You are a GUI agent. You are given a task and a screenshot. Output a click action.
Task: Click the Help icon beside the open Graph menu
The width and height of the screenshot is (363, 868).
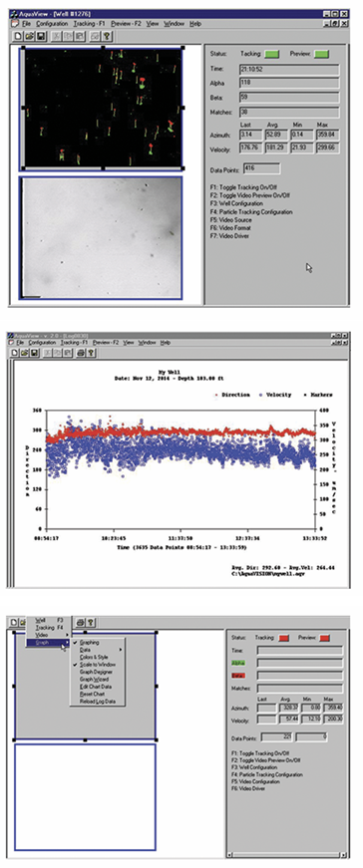click(92, 622)
